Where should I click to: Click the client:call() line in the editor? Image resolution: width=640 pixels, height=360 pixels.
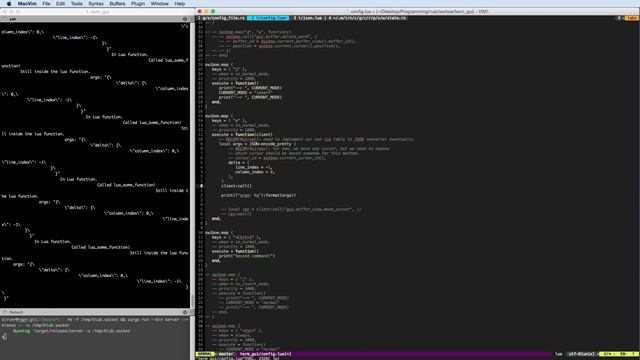point(236,186)
